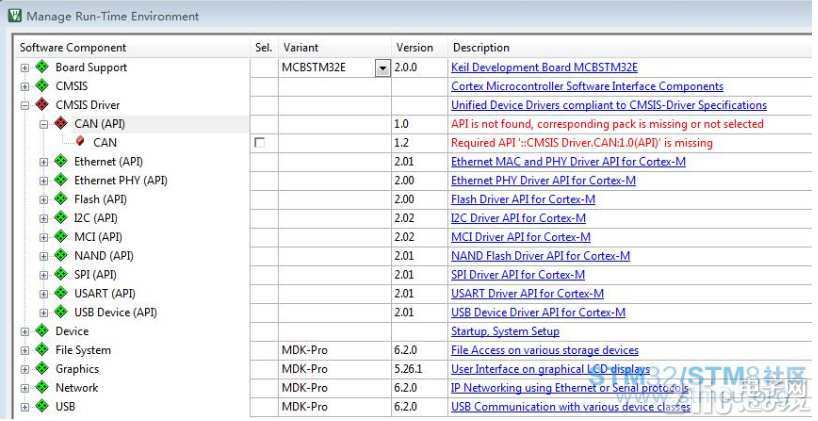Expand the CMSIS node
The width and height of the screenshot is (818, 421).
[25, 87]
